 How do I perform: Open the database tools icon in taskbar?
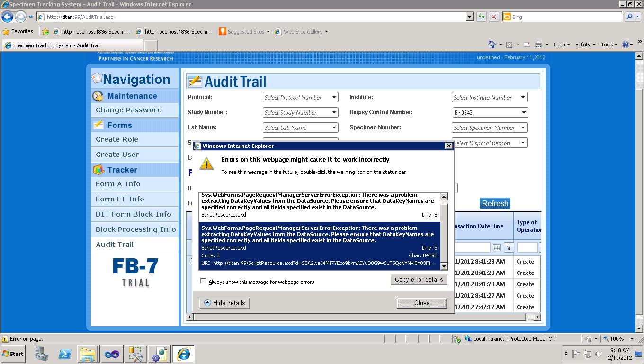135,354
